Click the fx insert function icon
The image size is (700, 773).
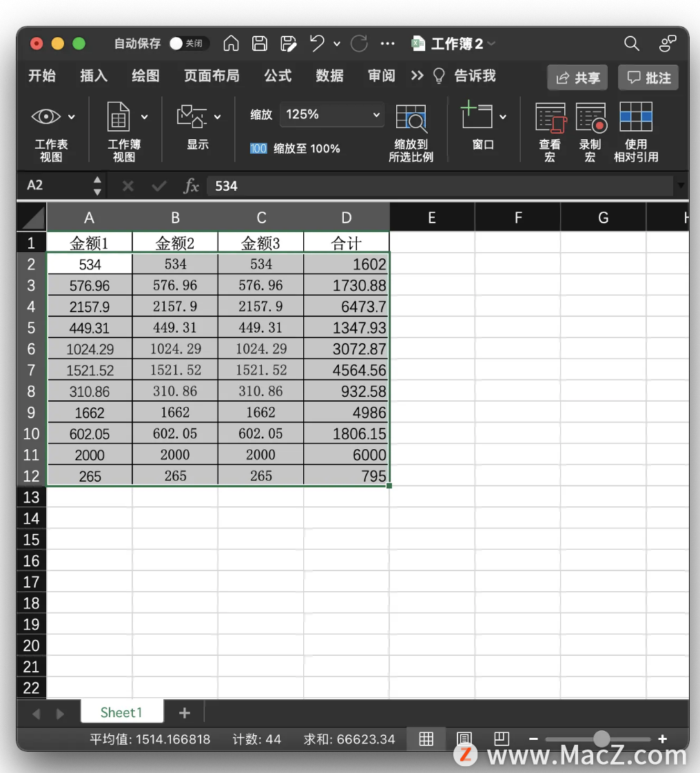tap(191, 186)
